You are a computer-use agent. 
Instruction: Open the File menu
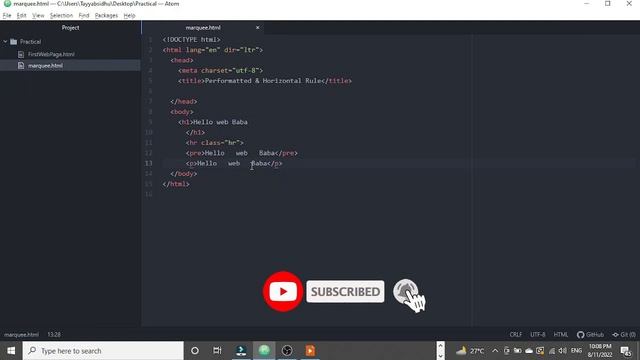coord(7,16)
